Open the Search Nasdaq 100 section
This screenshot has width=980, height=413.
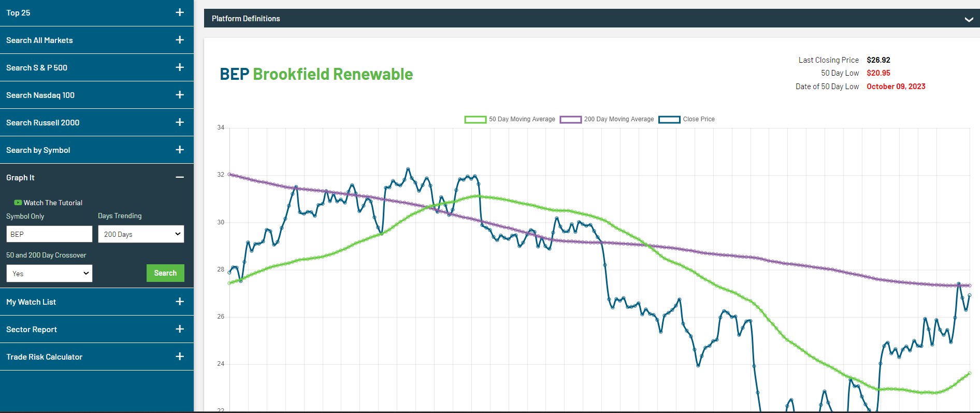point(97,95)
